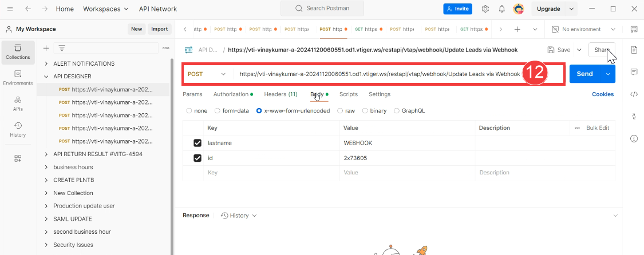Open the Send button dropdown arrow
The width and height of the screenshot is (644, 255).
(609, 74)
